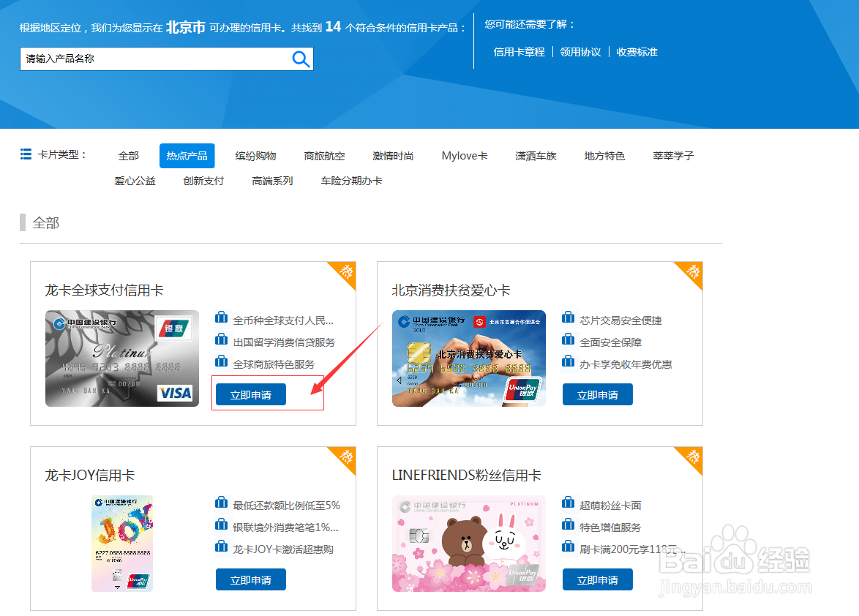Image resolution: width=859 pixels, height=616 pixels.
Task: Click the 特色增值服务 feature text
Action: (610, 527)
